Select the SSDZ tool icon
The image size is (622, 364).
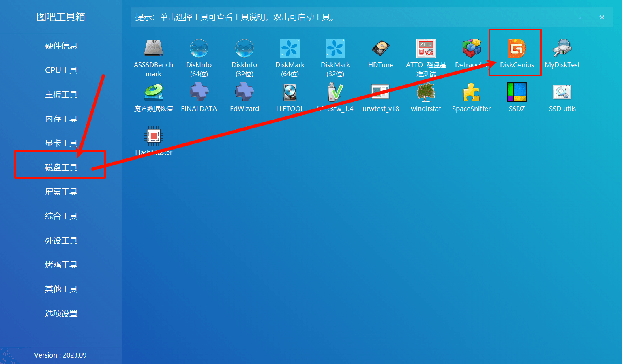tap(517, 92)
